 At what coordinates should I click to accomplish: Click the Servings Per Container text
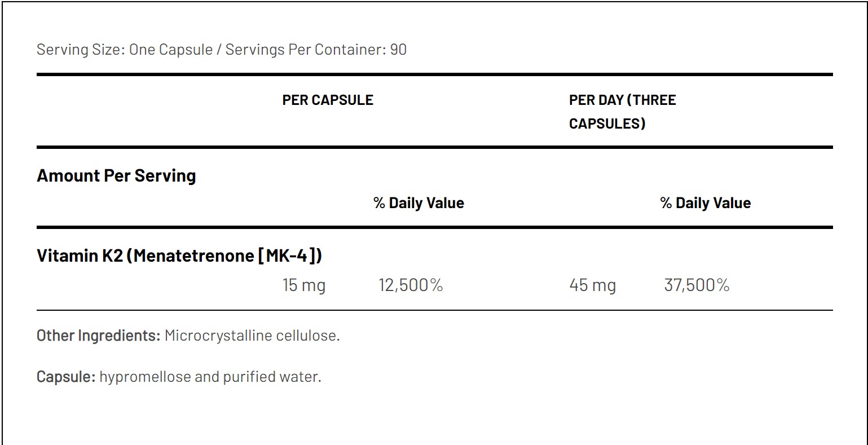click(305, 50)
